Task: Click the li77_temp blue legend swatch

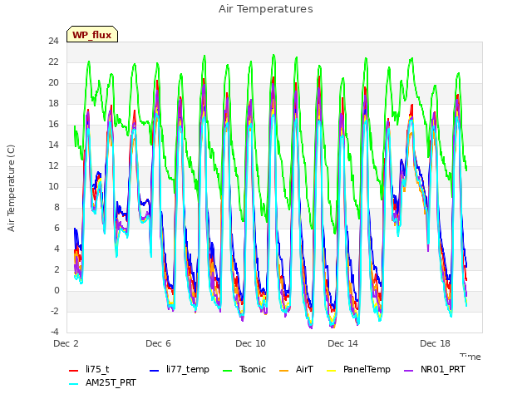Action: [x=155, y=371]
